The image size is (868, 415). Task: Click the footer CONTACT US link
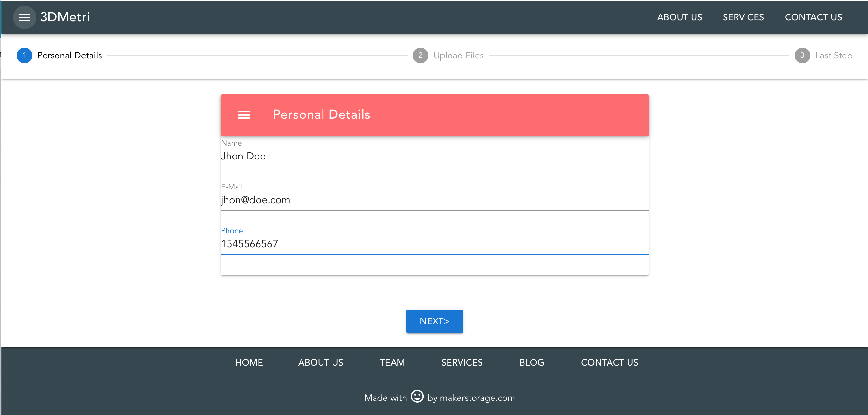[x=609, y=362]
